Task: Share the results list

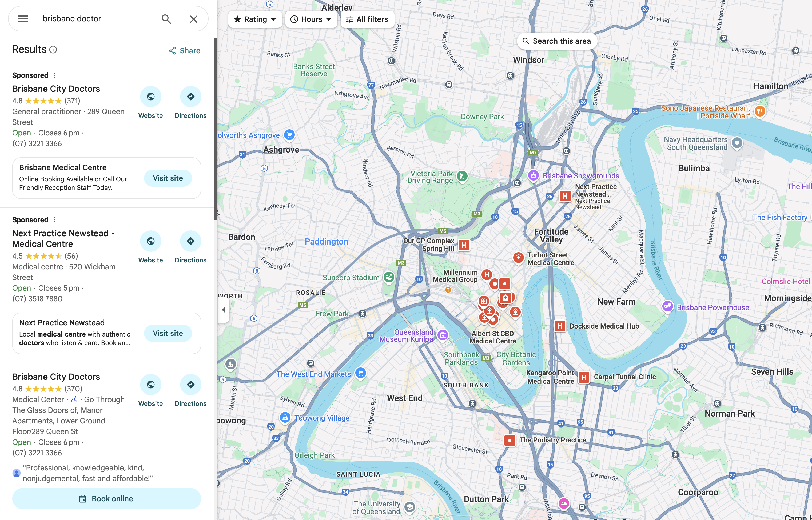Action: 185,51
